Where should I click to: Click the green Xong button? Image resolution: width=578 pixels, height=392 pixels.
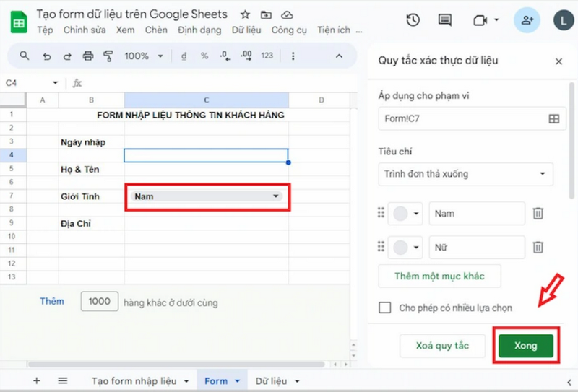click(x=526, y=346)
